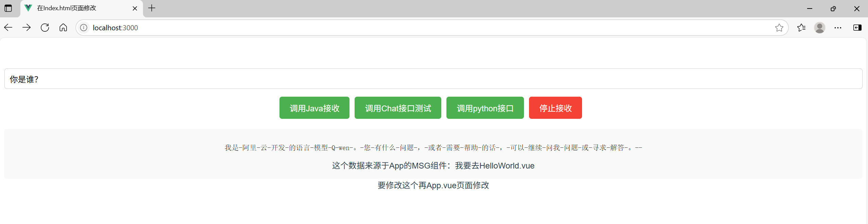The image size is (868, 224).
Task: View site information icon in address bar
Action: click(84, 28)
